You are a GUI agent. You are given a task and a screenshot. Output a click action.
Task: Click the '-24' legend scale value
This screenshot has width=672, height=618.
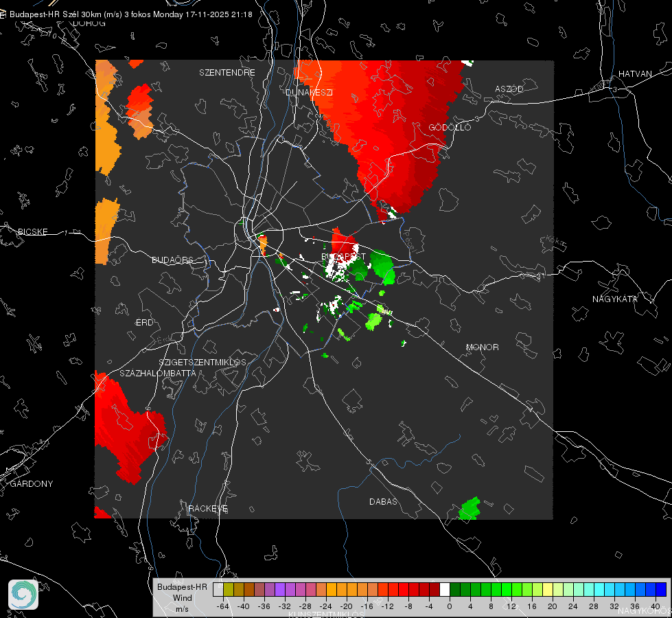[x=326, y=606]
